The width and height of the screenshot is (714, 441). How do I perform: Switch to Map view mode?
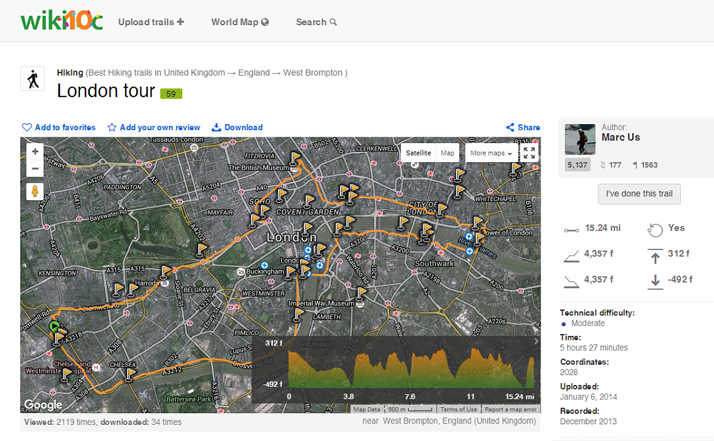(x=447, y=153)
